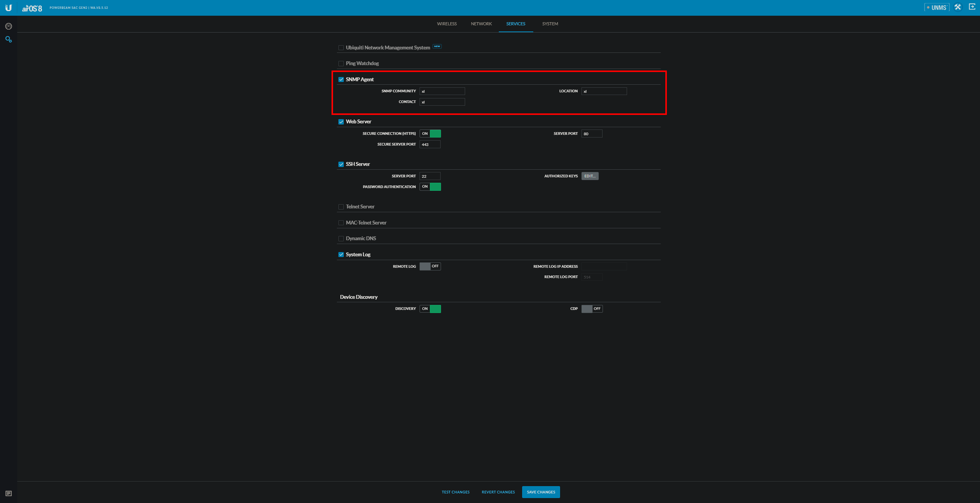
Task: Enable the CDP toggle switch
Action: [x=592, y=309]
